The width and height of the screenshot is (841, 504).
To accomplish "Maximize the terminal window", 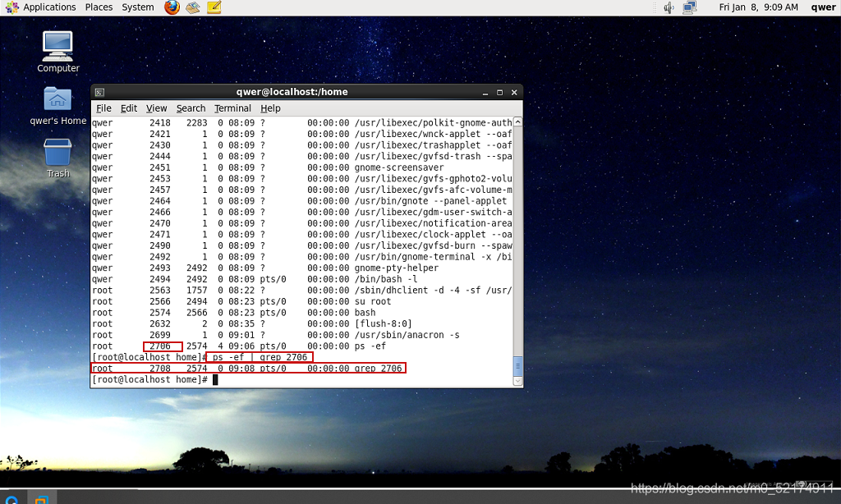I will tap(500, 93).
